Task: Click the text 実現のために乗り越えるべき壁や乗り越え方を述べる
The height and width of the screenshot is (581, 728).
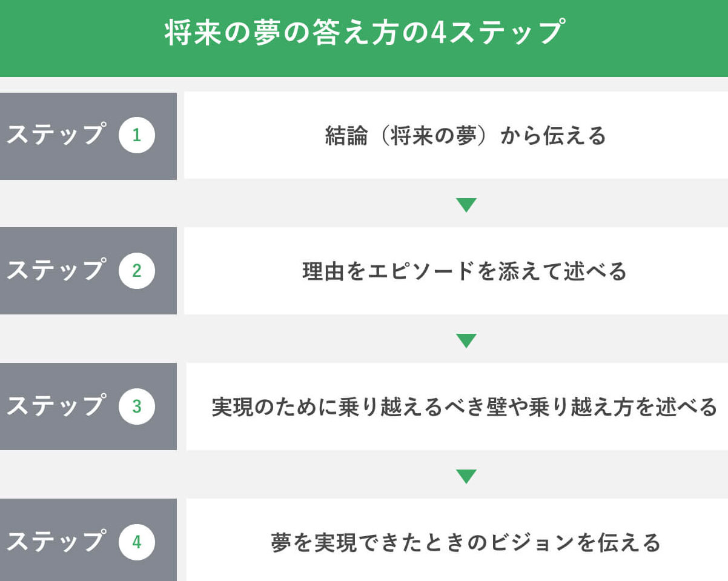Action: tap(465, 407)
